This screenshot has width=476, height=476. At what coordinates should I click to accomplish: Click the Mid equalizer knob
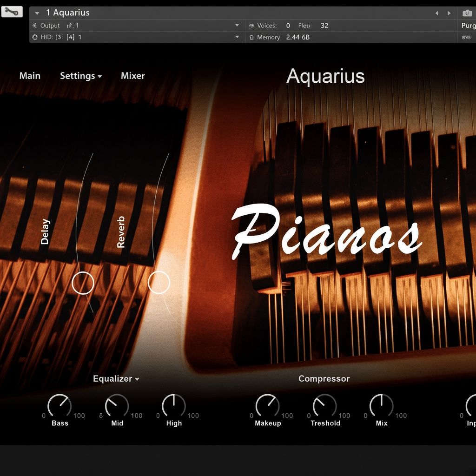point(117,405)
